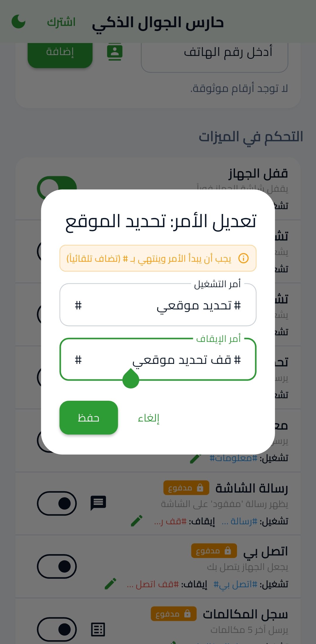
Task: Tap edit pencil for اتصل بي commands
Action: pyautogui.click(x=111, y=584)
